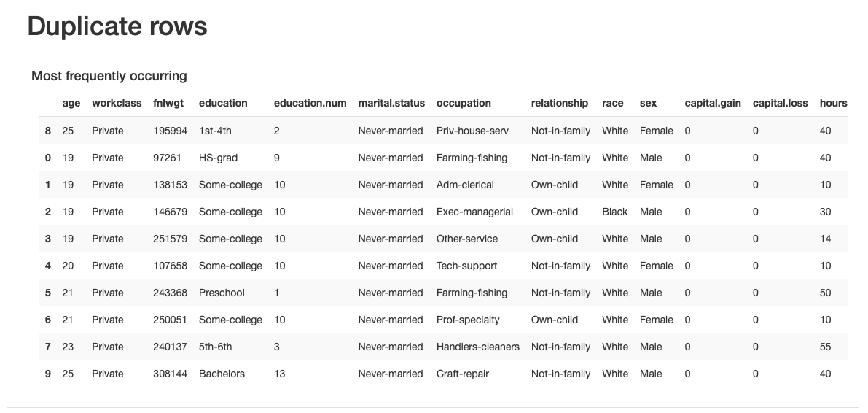The width and height of the screenshot is (868, 413).
Task: Select the marital.status column header
Action: [391, 104]
